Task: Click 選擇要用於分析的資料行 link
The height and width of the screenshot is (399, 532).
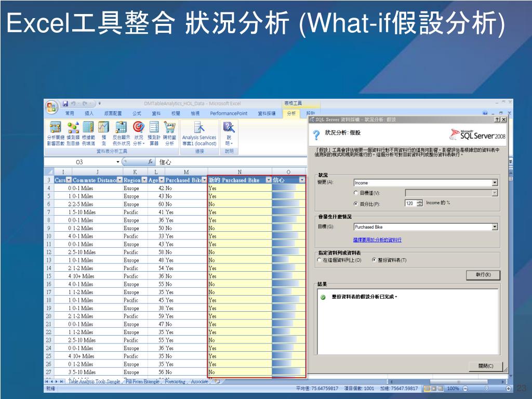Action: 377,240
